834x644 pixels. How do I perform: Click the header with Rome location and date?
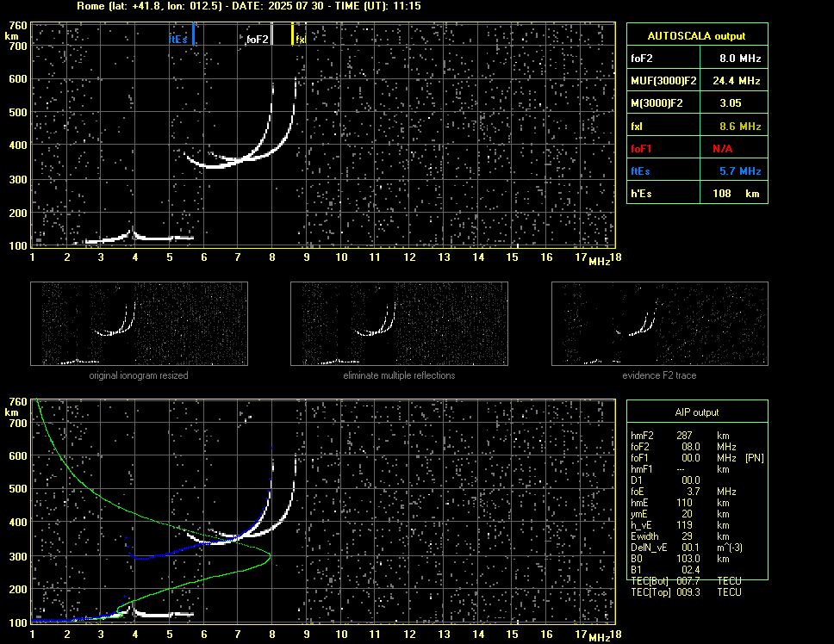[x=248, y=6]
